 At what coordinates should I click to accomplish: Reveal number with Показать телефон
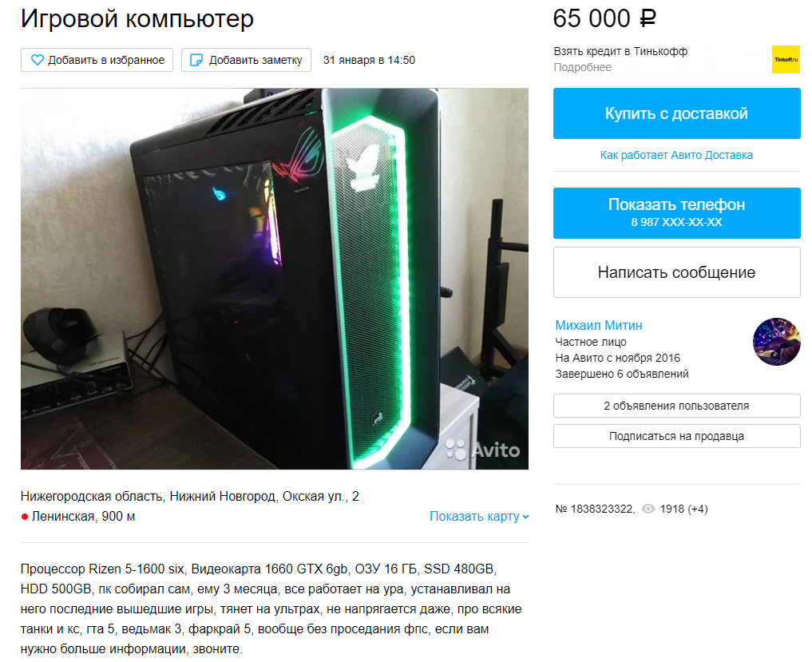(676, 213)
